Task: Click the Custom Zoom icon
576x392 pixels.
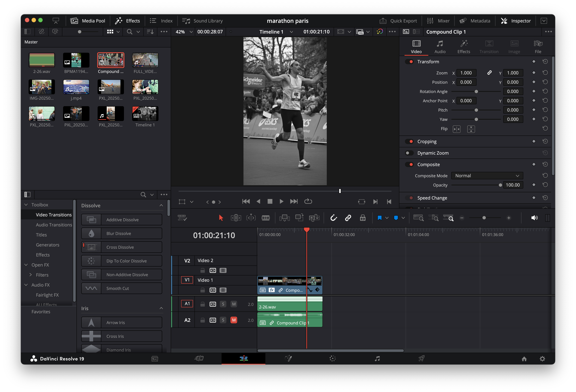Action: [x=448, y=218]
